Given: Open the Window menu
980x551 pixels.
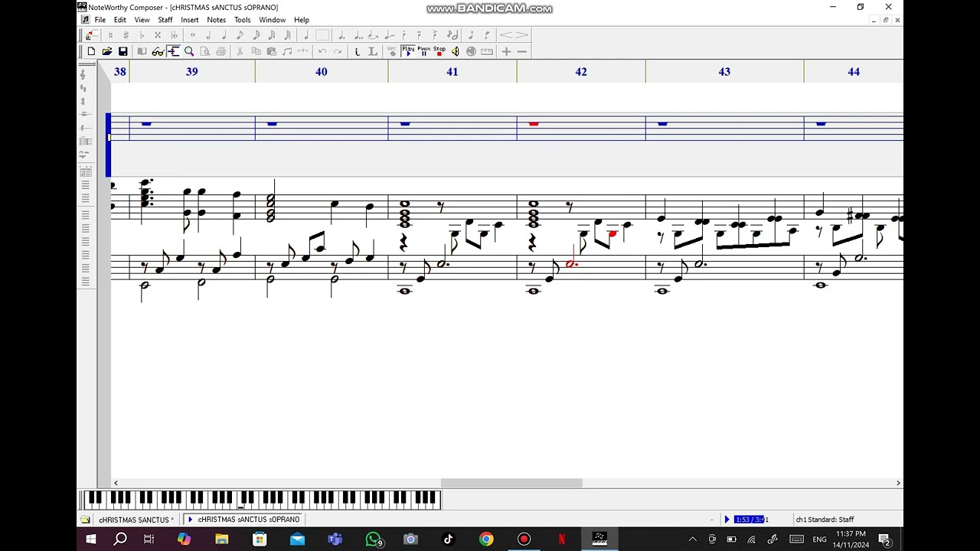Looking at the screenshot, I should click(x=273, y=20).
